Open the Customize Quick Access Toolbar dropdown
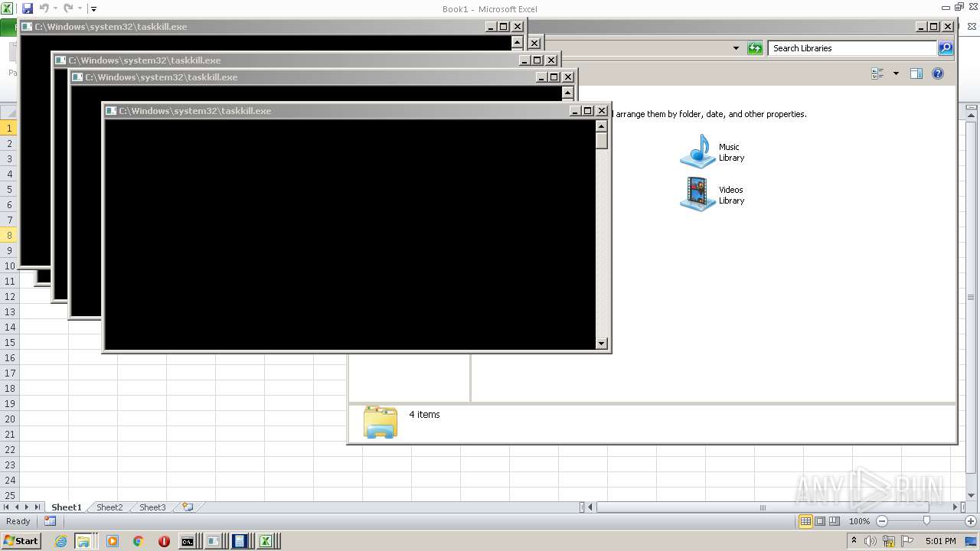The image size is (980, 551). coord(93,9)
